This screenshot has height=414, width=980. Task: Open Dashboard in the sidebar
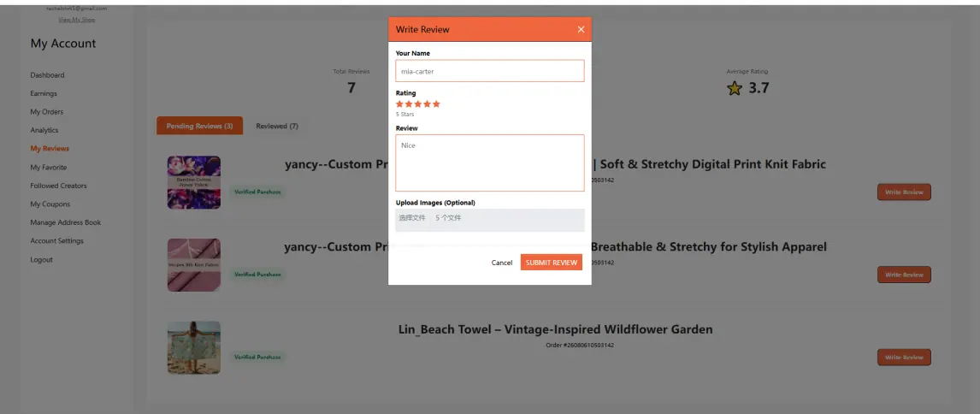pos(48,75)
